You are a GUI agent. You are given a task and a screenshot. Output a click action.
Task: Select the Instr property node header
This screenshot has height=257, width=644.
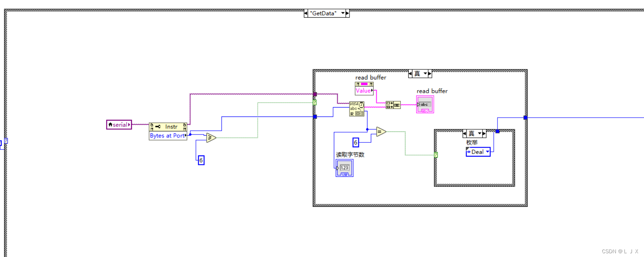click(x=168, y=127)
